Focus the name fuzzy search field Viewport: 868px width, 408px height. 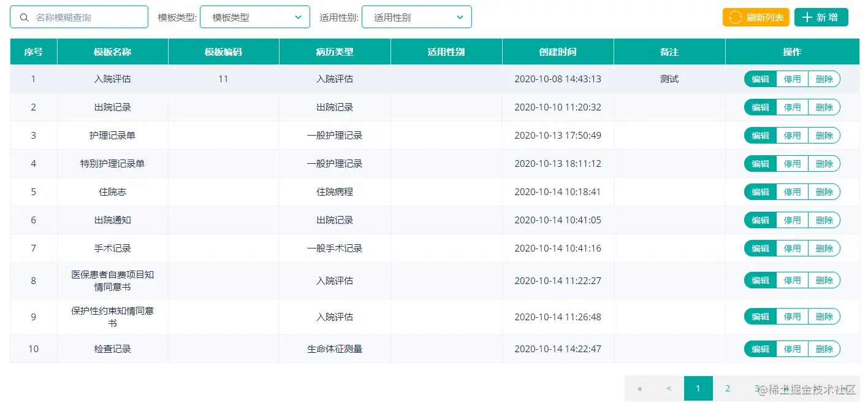point(79,17)
